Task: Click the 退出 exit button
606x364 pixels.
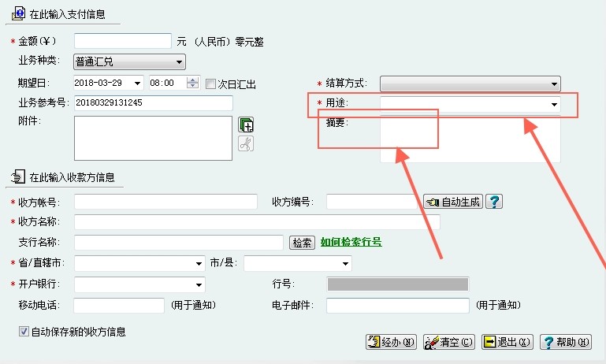Action: click(507, 342)
